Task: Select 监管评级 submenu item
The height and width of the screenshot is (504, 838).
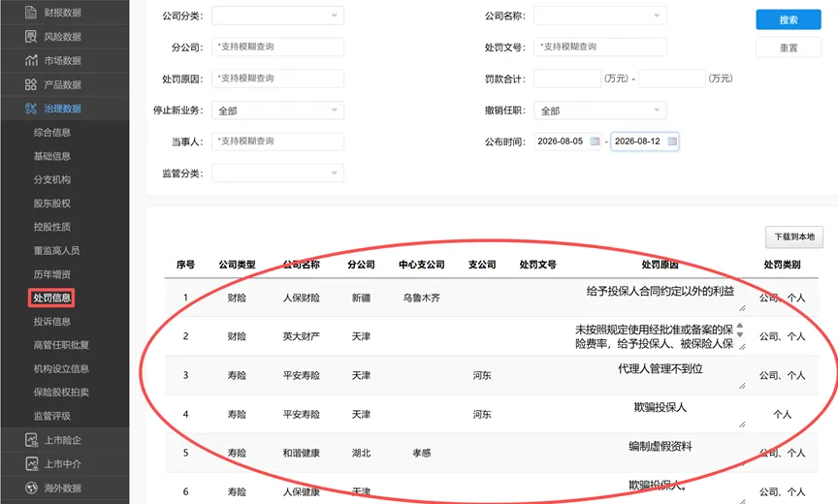Action: click(x=51, y=416)
